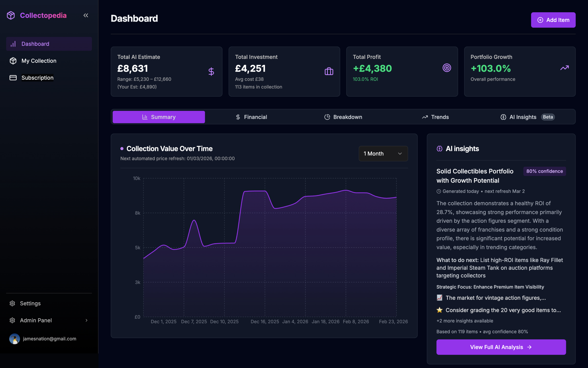Click the Add Item button
The image size is (588, 368).
[x=553, y=20]
